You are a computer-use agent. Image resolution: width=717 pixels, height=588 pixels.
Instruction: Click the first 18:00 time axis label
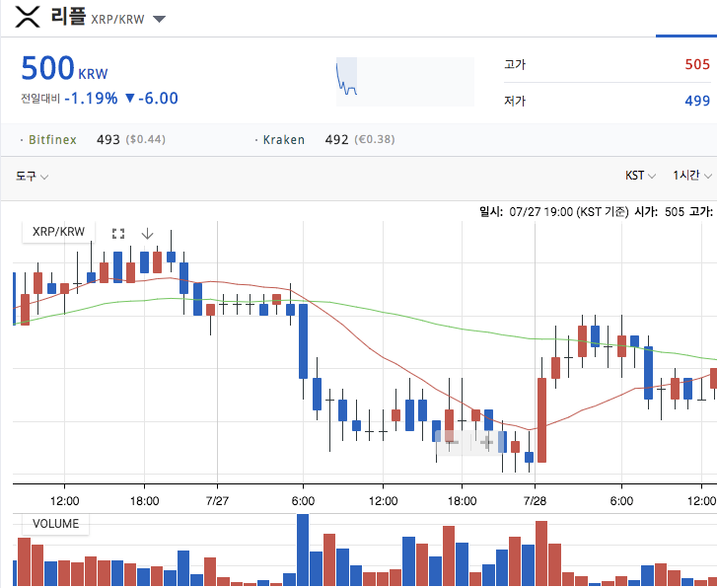pyautogui.click(x=145, y=500)
